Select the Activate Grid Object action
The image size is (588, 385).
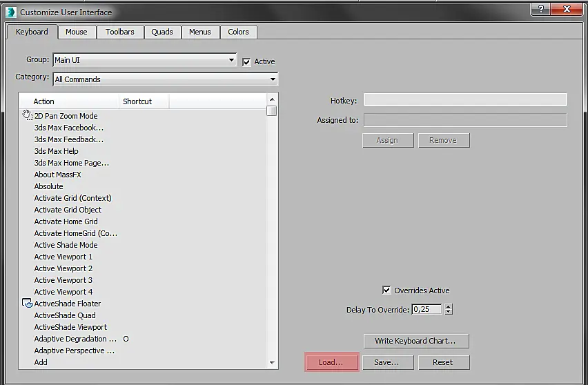pyautogui.click(x=68, y=210)
